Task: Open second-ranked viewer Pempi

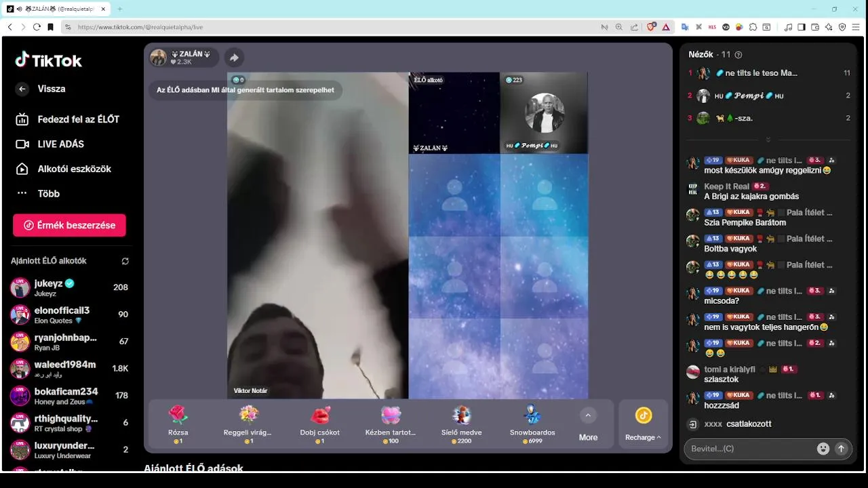Action: pos(769,96)
